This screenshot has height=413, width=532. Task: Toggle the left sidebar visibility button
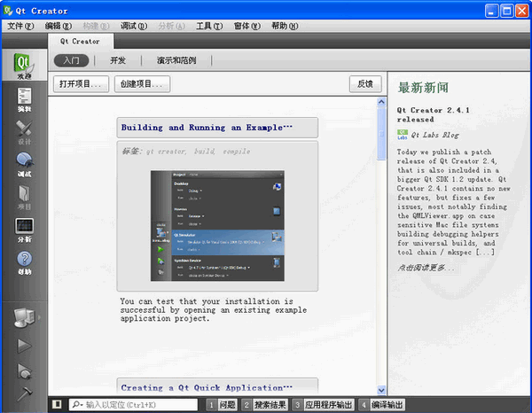click(x=57, y=405)
